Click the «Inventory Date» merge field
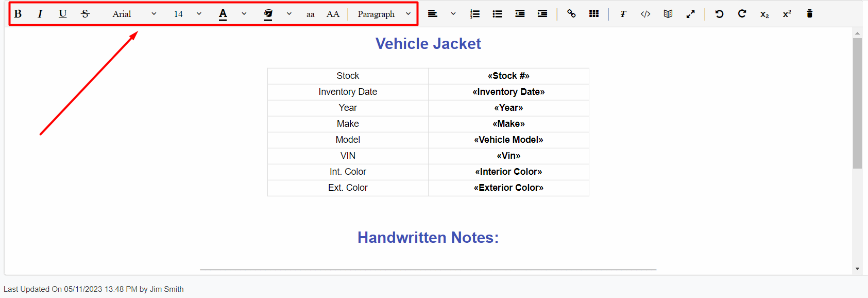 pyautogui.click(x=508, y=92)
